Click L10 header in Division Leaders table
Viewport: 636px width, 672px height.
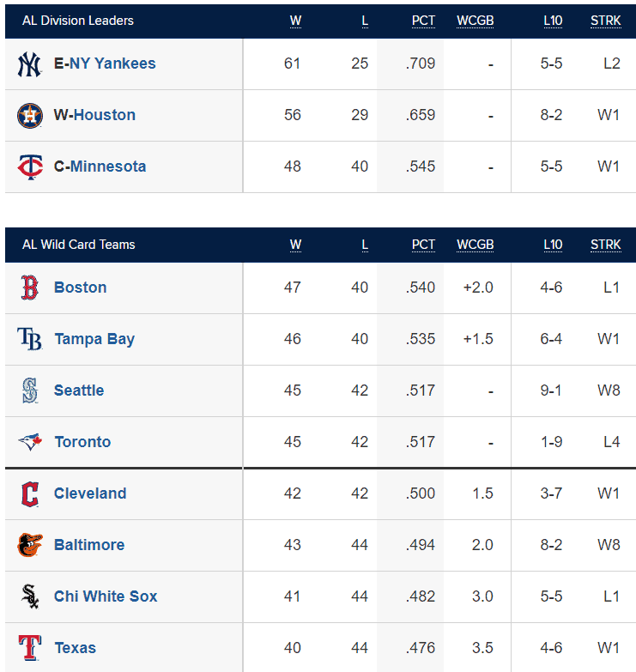click(x=553, y=21)
